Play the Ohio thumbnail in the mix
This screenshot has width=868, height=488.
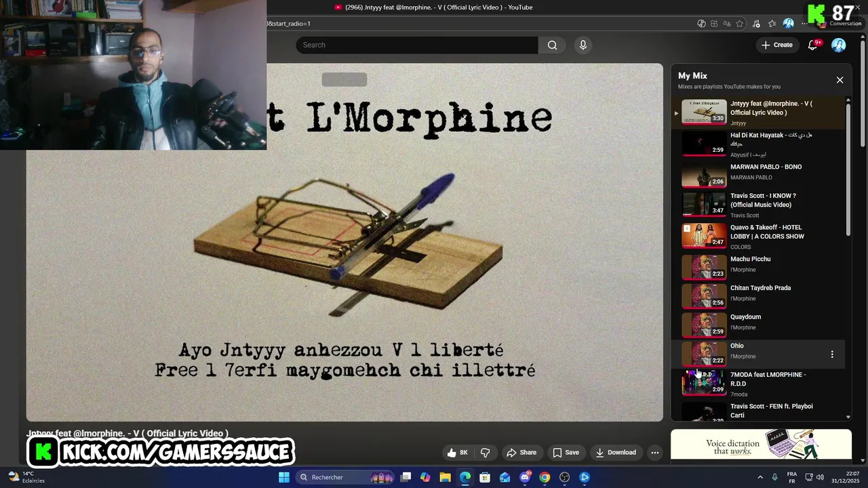click(x=704, y=353)
